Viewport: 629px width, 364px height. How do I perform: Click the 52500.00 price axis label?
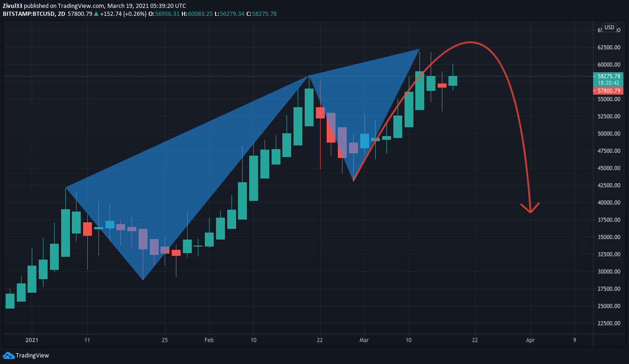pos(609,117)
